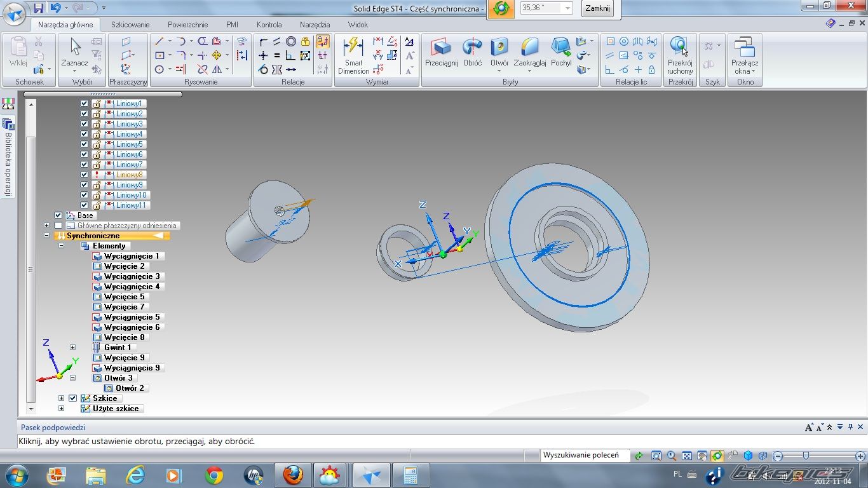Switch to the Kontrola tab

(x=269, y=25)
